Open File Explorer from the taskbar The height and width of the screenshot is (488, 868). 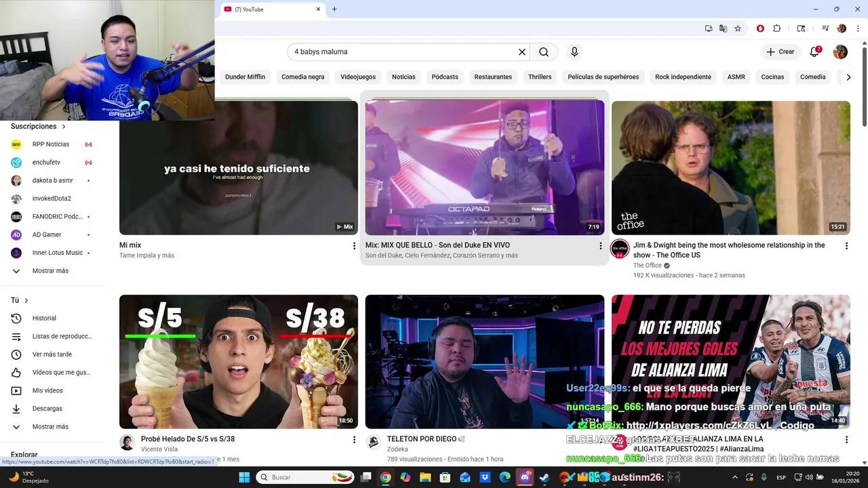click(x=425, y=477)
